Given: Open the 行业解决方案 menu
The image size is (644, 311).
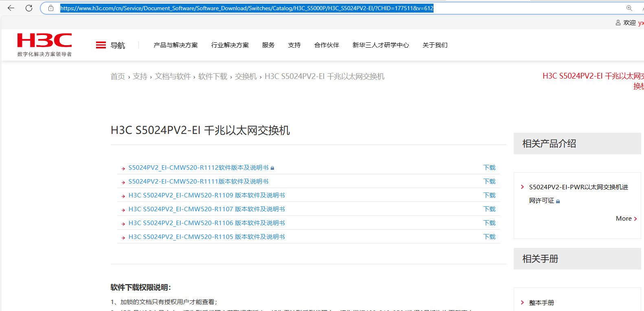Looking at the screenshot, I should pyautogui.click(x=230, y=45).
